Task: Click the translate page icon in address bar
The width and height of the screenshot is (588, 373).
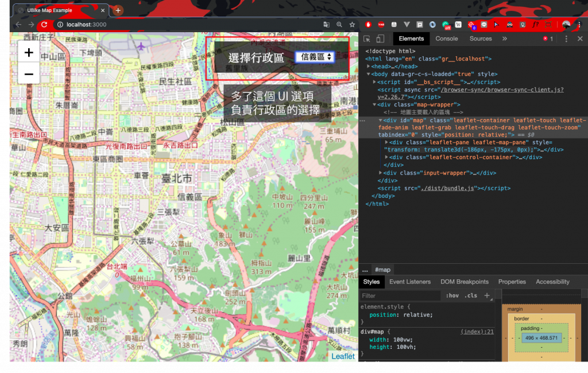Action: click(x=326, y=24)
